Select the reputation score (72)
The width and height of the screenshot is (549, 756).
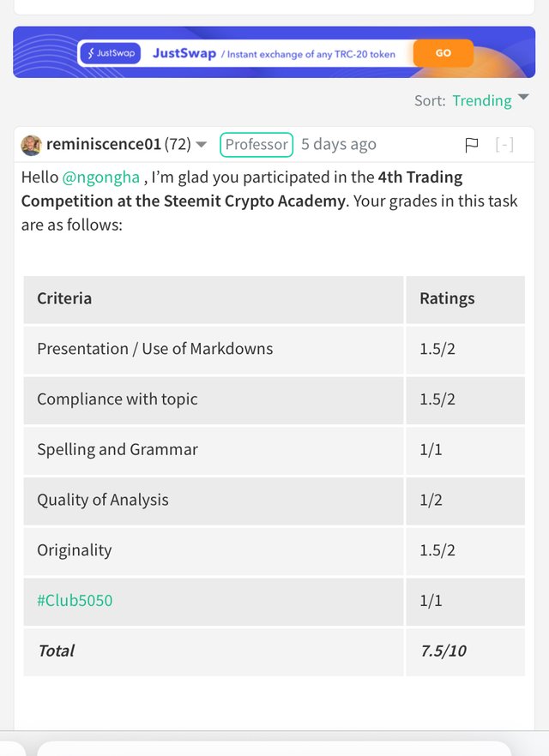(x=178, y=144)
